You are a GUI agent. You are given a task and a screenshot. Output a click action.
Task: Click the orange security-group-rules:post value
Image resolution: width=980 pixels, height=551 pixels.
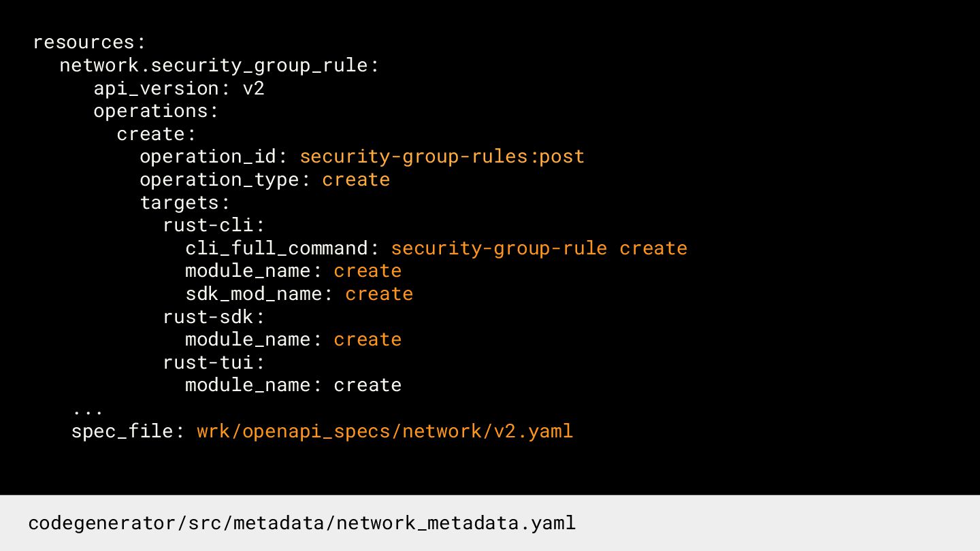(442, 156)
